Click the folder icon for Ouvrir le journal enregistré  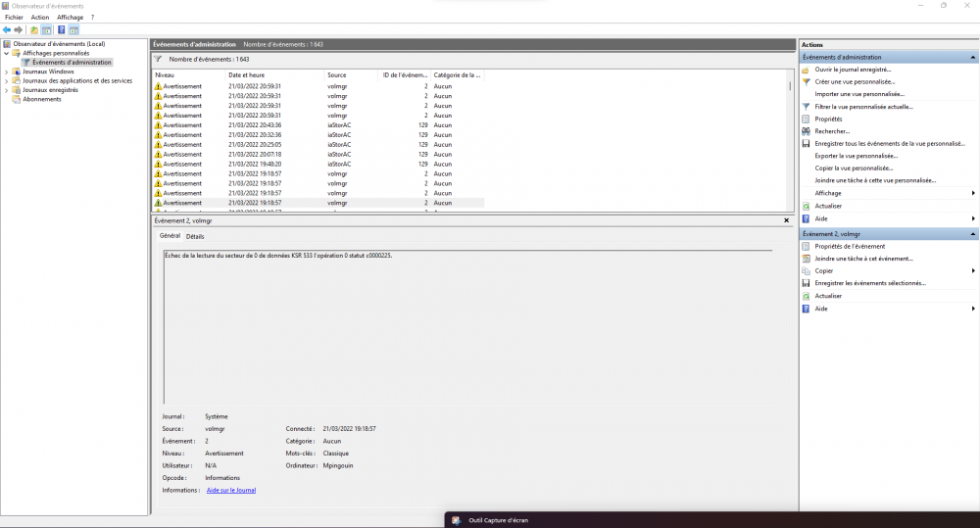(x=806, y=70)
